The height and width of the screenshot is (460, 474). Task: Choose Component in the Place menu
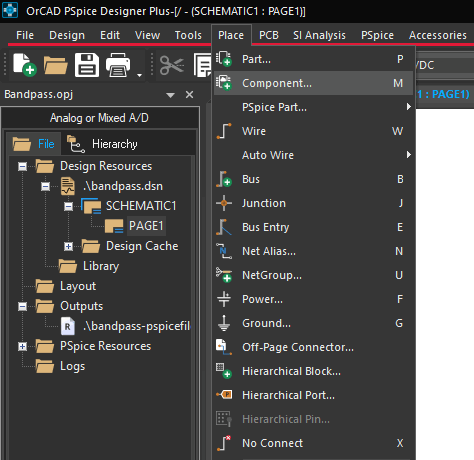click(x=313, y=83)
